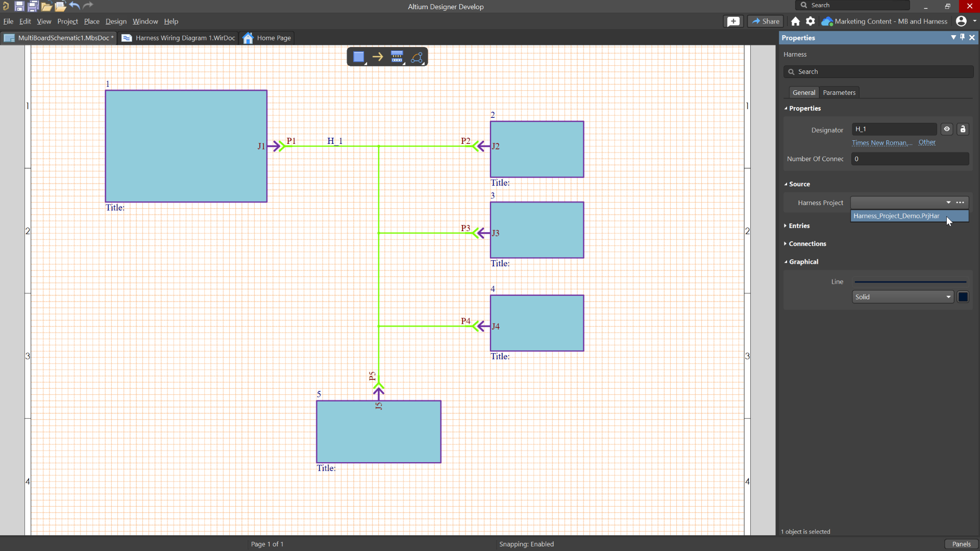980x551 pixels.
Task: Select the Parameters tab in Properties
Action: tap(839, 92)
